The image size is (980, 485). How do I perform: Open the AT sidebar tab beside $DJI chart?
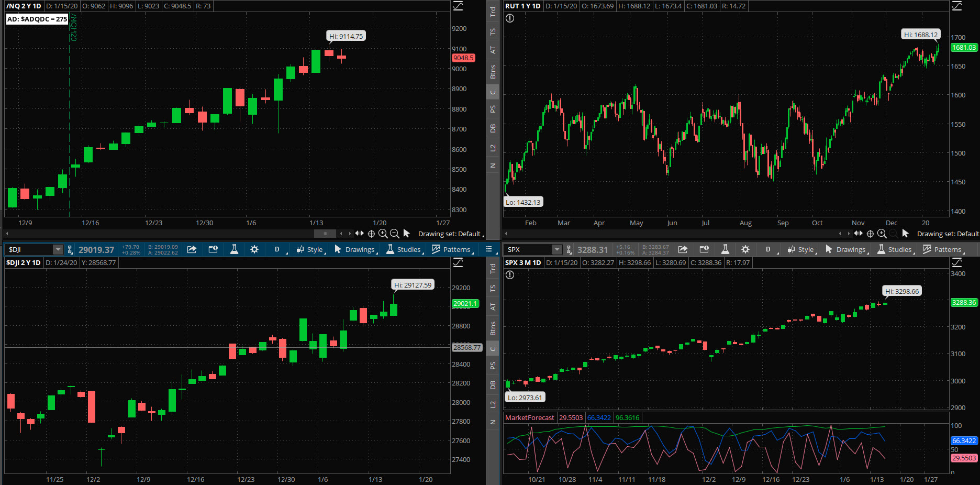click(493, 306)
